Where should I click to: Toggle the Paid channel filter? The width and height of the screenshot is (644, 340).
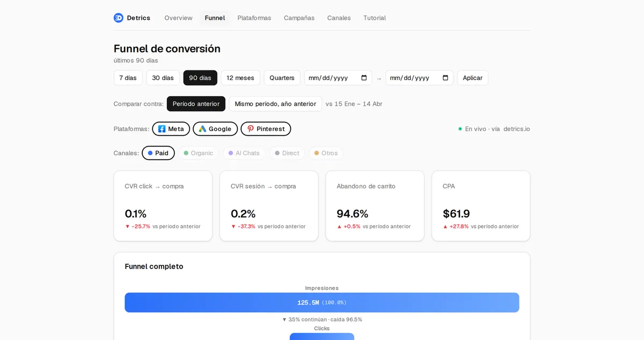click(158, 153)
